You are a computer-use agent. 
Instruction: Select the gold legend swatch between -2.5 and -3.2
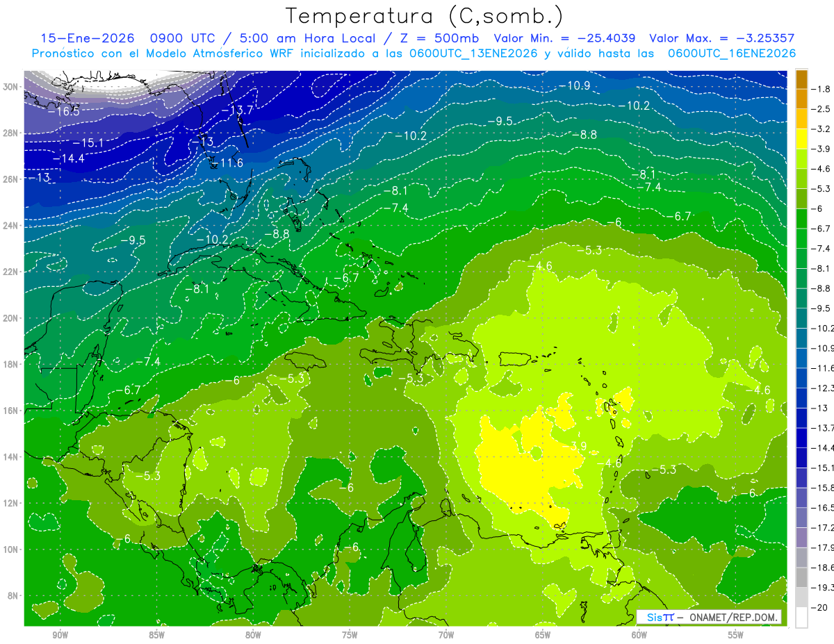(801, 119)
